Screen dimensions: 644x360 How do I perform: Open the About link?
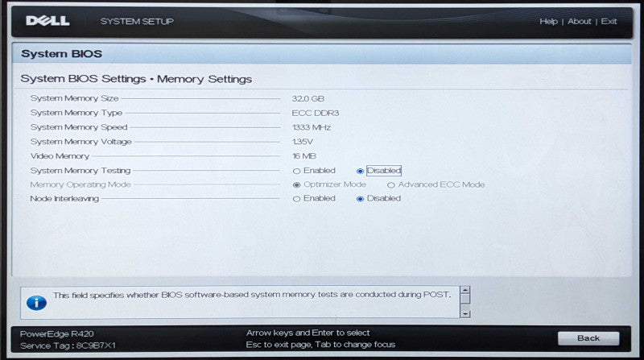click(580, 22)
